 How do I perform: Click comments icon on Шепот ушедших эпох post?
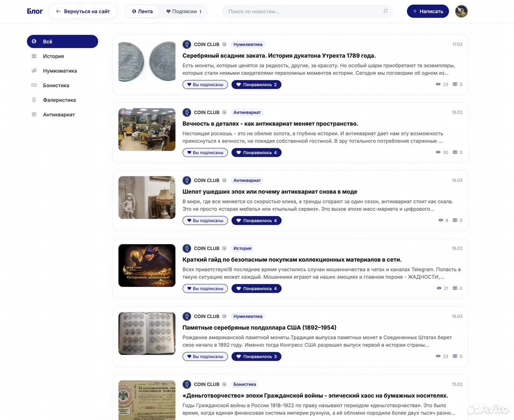tap(455, 220)
